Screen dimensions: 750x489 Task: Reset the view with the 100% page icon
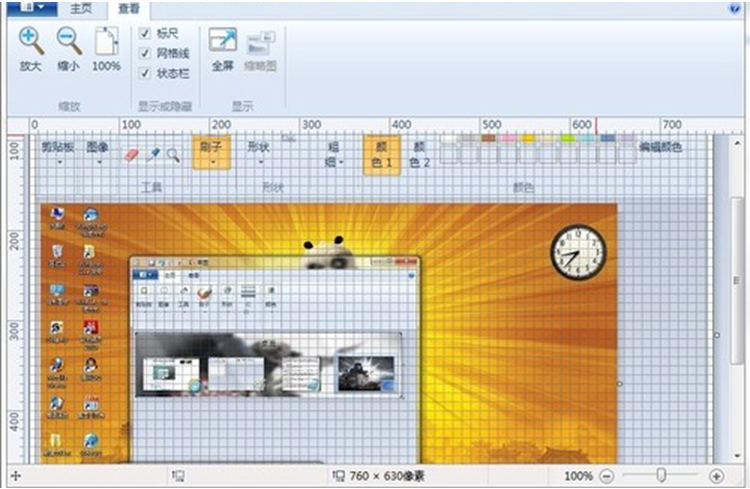[106, 42]
